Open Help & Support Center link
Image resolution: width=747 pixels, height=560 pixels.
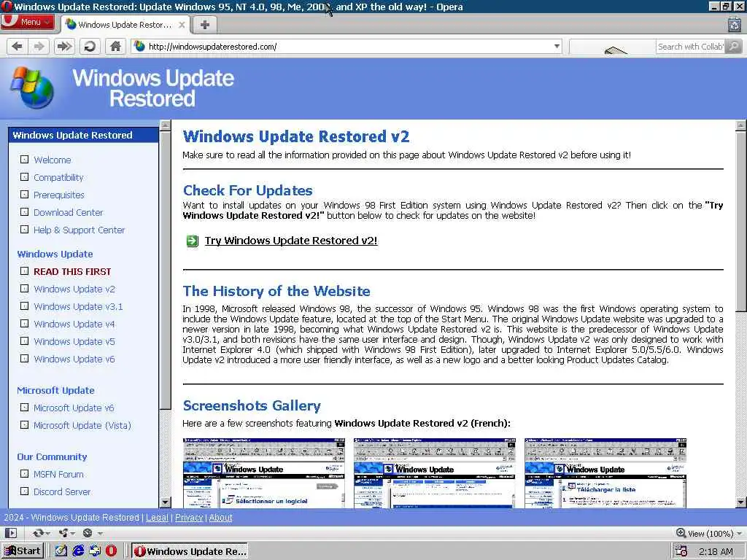(79, 230)
